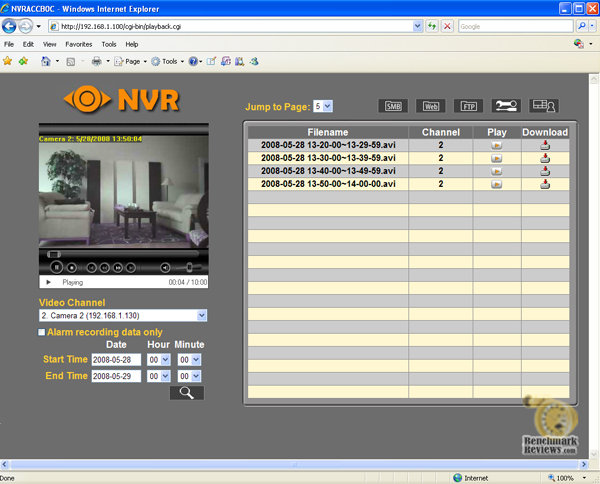This screenshot has width=600, height=484.
Task: Open the zoom level 100% control
Action: click(x=567, y=478)
